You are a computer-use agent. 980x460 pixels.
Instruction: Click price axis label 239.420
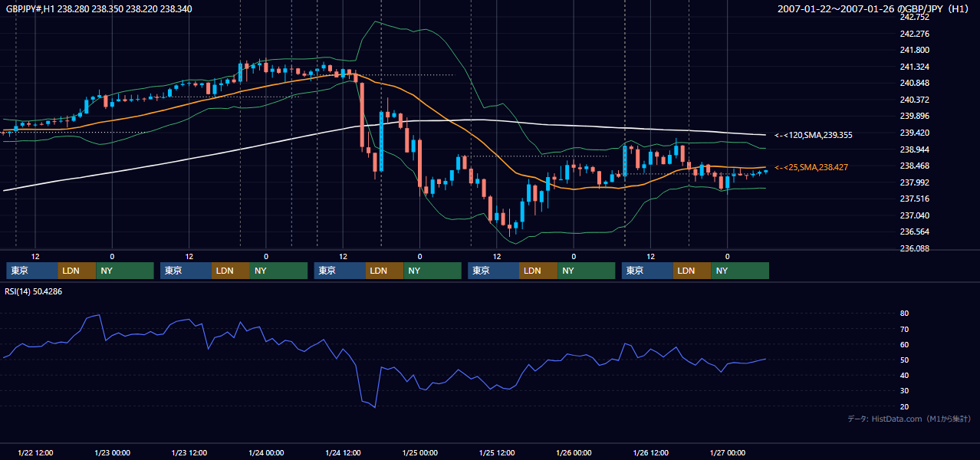tap(915, 133)
